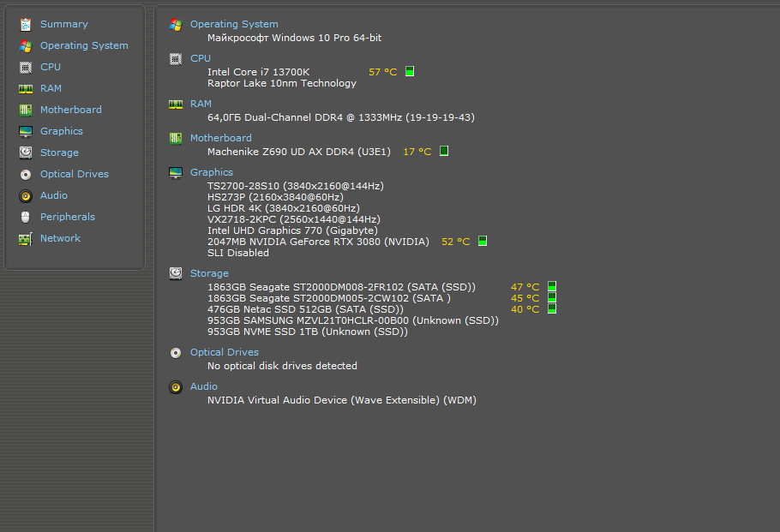Screen dimensions: 780x532
Task: Click the memory icon beside RAM heading
Action: pos(176,105)
